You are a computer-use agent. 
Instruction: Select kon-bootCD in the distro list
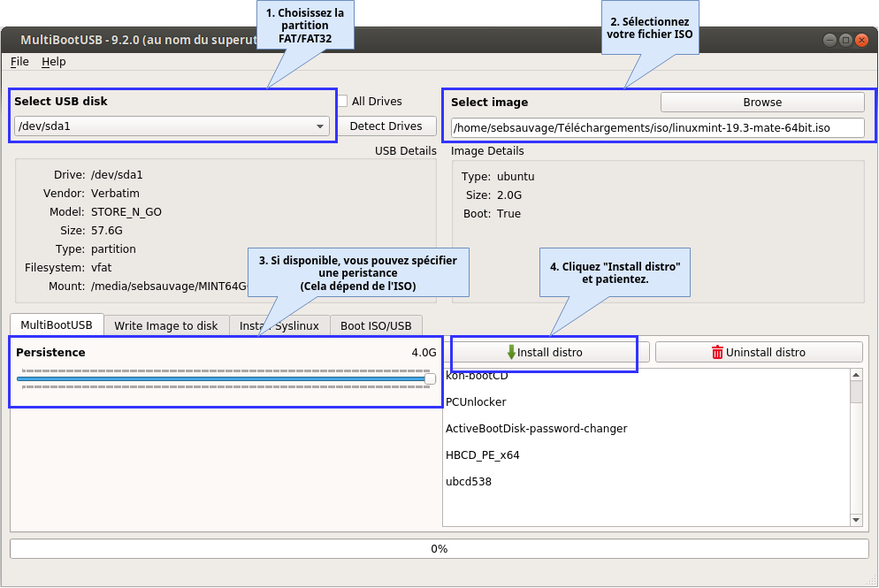tap(477, 376)
